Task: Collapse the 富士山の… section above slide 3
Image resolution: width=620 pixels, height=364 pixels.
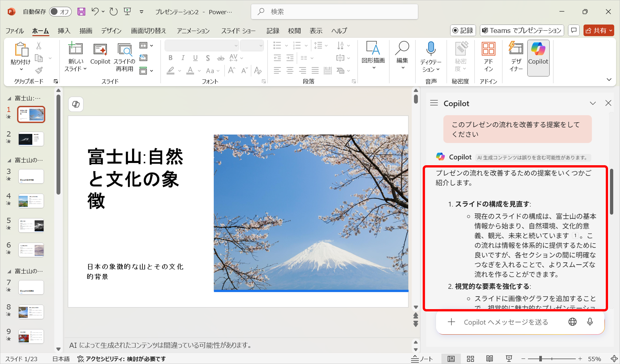Action: (x=9, y=160)
